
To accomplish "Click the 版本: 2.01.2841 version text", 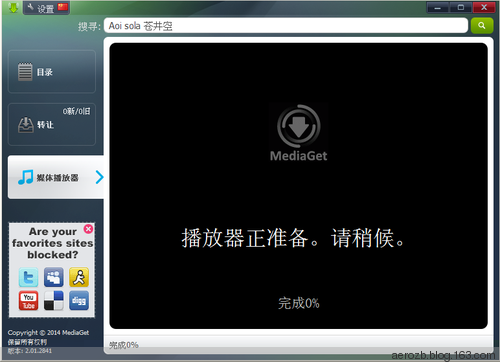I will coord(30,351).
